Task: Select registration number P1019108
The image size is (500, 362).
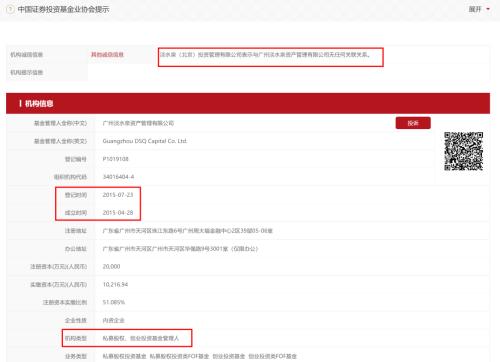Action: 115,159
